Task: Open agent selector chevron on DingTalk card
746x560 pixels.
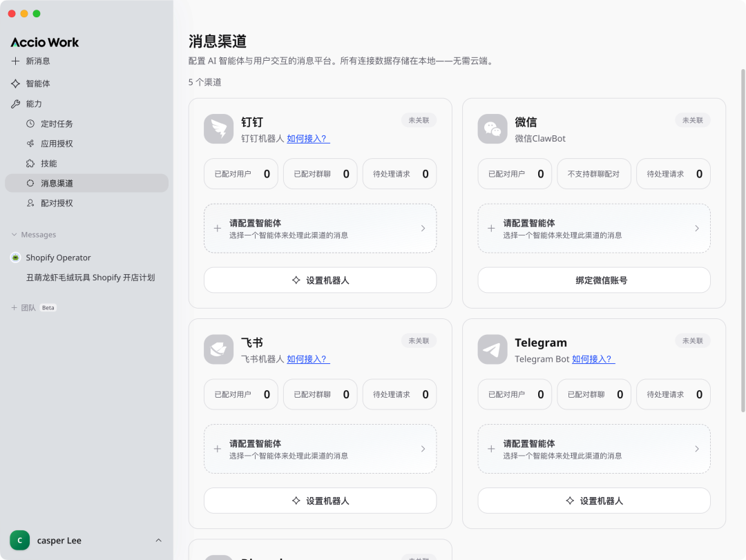Action: [423, 228]
